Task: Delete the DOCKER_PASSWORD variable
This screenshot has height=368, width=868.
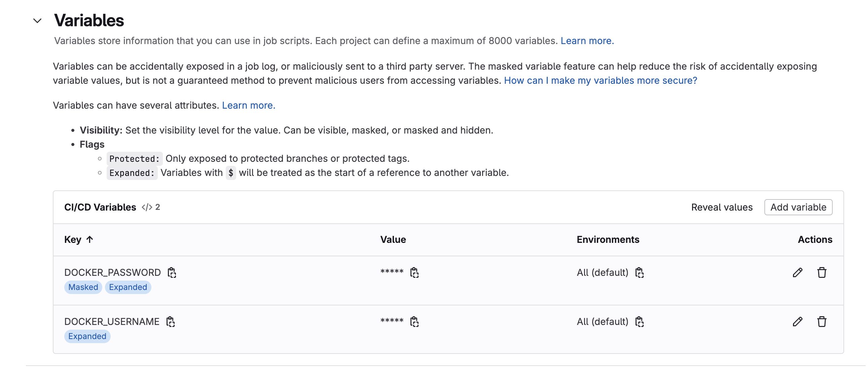Action: pos(822,272)
